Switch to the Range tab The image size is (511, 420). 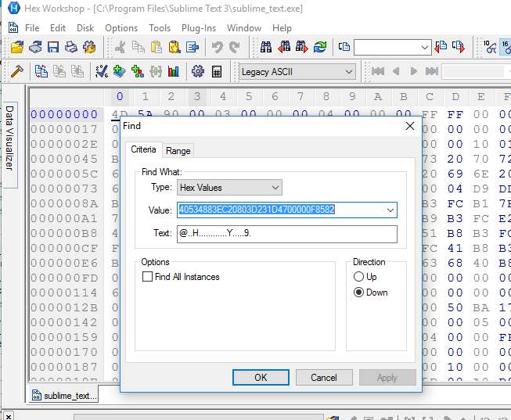178,151
